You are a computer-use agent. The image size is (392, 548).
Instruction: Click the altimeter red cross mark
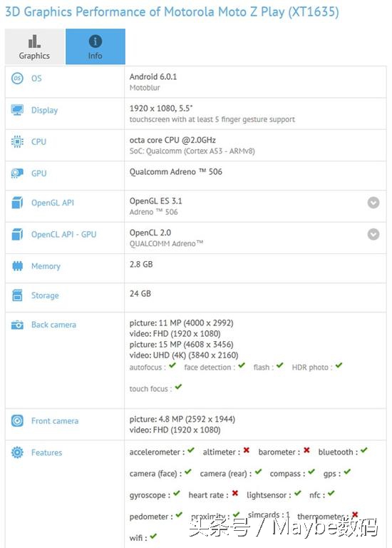coord(247,450)
